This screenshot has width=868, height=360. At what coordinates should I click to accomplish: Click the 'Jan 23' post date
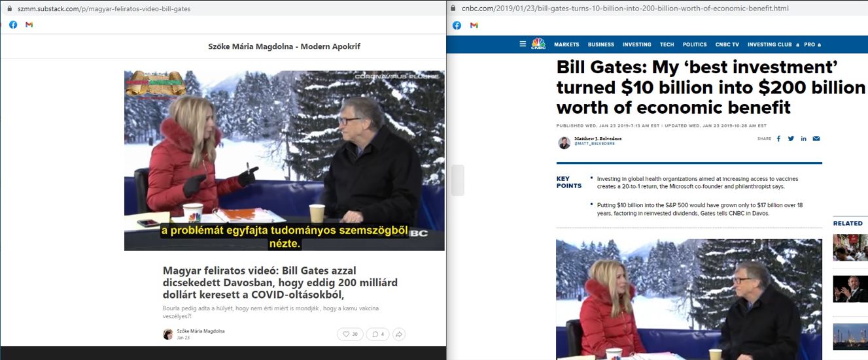click(183, 338)
